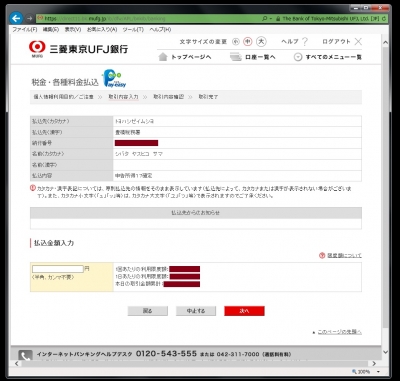The width and height of the screenshot is (400, 381).
Task: Open the ツール(T) menu
Action: 133,30
